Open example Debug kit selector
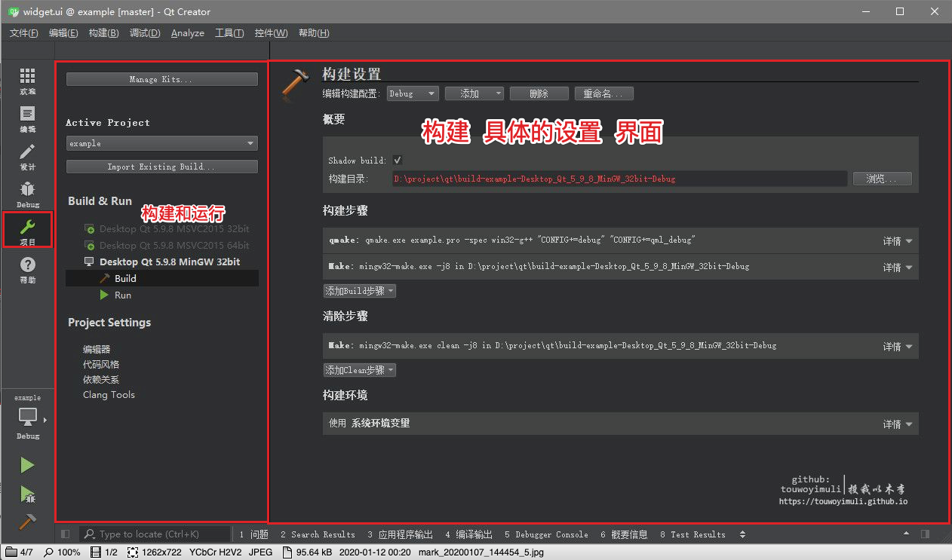The image size is (952, 560). click(28, 417)
